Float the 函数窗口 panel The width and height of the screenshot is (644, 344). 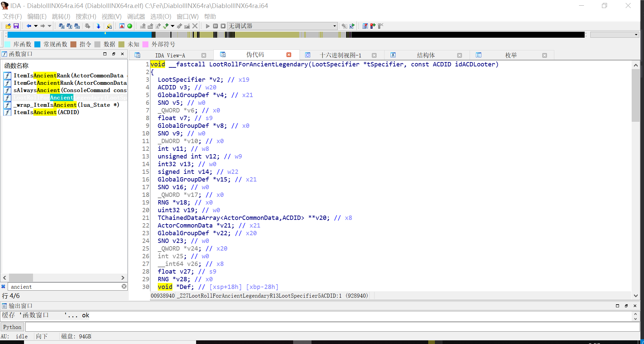[114, 54]
